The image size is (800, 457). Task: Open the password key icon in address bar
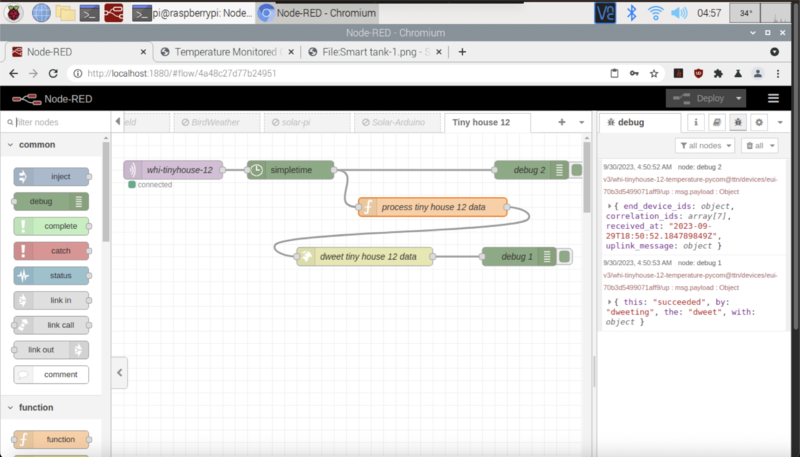(x=634, y=73)
